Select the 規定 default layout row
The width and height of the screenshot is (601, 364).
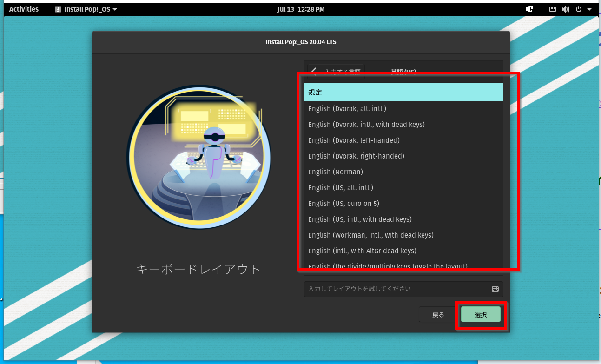[403, 92]
